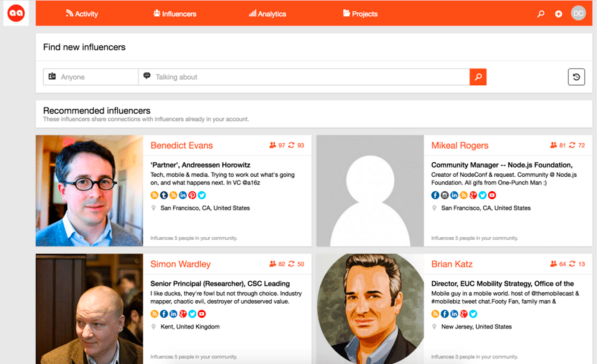Click the refresh icon on Simon Wardley's card
This screenshot has width=597, height=364.
(x=291, y=264)
